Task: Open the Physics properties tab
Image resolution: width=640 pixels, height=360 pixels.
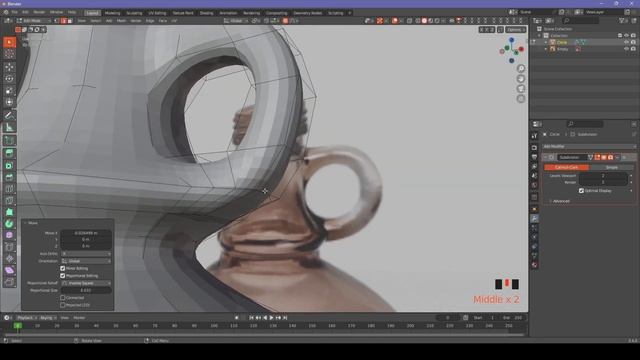Action: (x=534, y=237)
